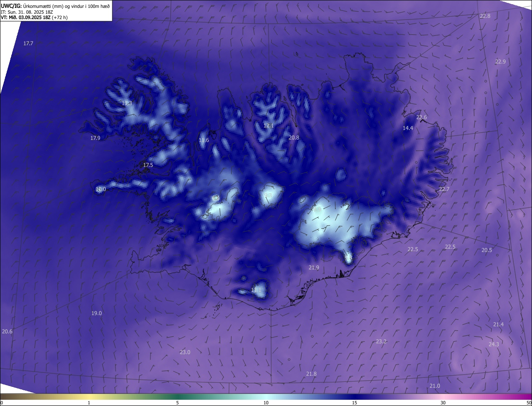Select the 20.8 value label

click(x=294, y=137)
